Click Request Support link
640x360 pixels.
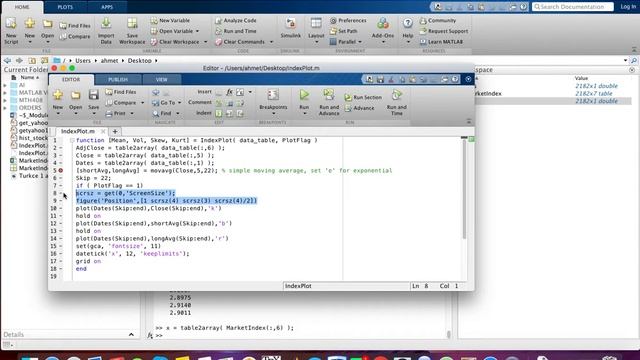[x=444, y=31]
